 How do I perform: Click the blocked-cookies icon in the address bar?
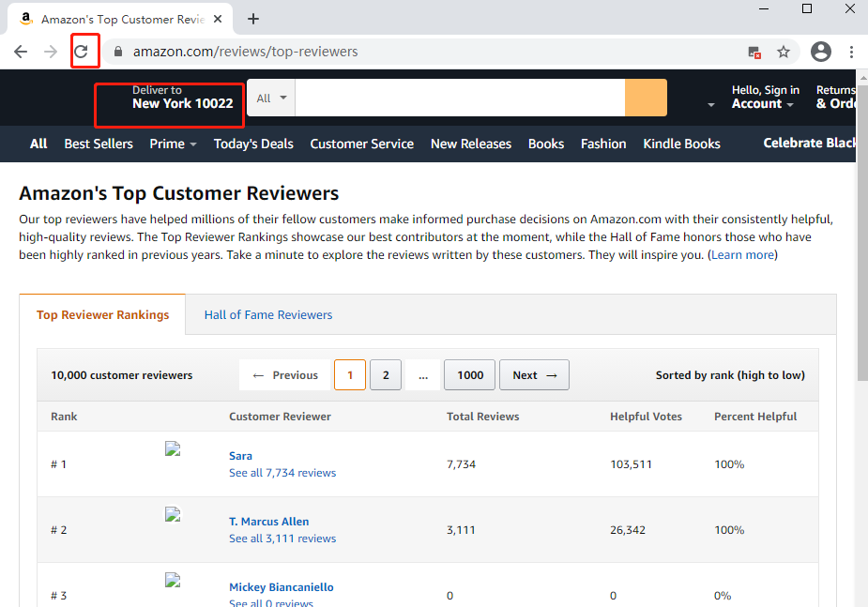tap(755, 52)
